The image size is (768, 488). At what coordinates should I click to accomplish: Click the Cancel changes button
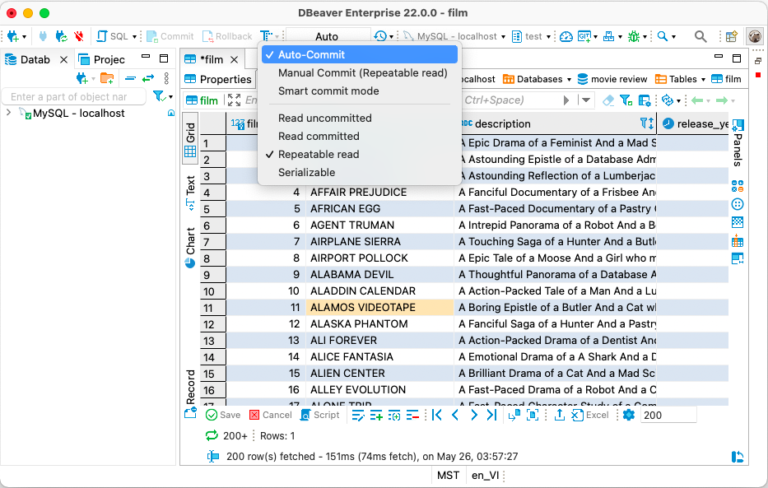pyautogui.click(x=270, y=415)
